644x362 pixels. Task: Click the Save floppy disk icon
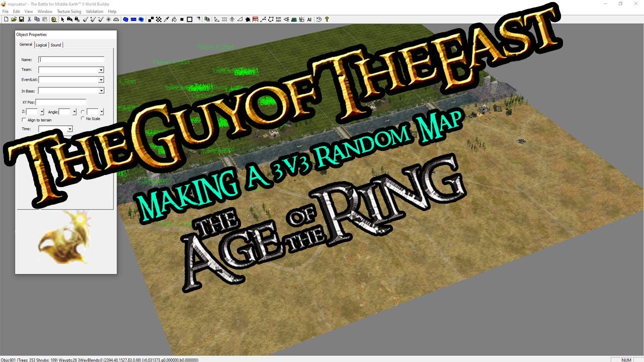click(x=22, y=20)
